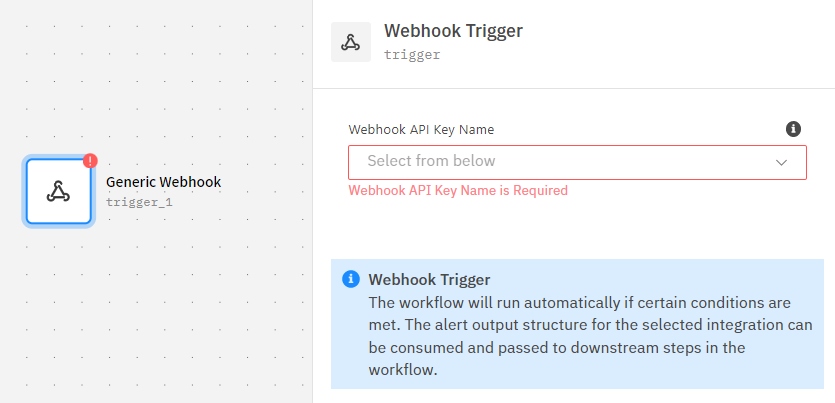Image resolution: width=835 pixels, height=403 pixels.
Task: Select the Generic Webhook node icon on canvas
Action: tap(59, 191)
